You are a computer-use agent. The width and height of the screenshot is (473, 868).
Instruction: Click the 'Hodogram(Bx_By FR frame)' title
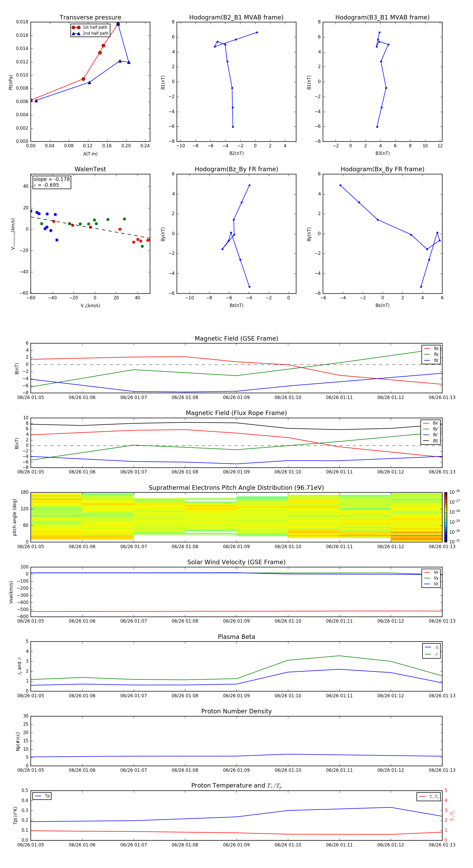tap(382, 169)
